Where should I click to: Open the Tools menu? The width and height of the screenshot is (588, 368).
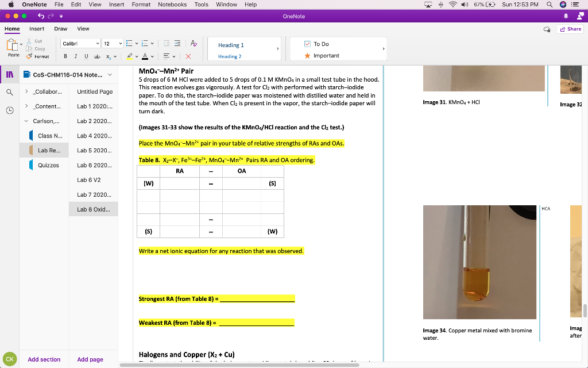(x=202, y=5)
